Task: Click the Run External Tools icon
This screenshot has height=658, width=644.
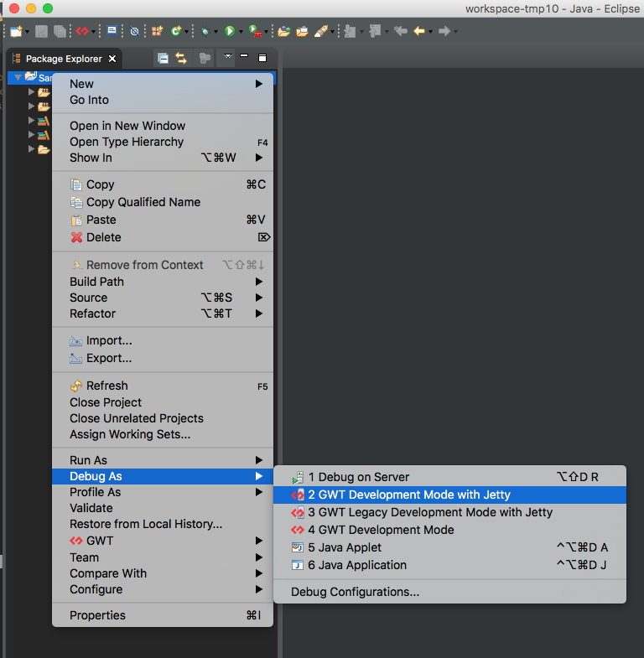Action: point(254,32)
